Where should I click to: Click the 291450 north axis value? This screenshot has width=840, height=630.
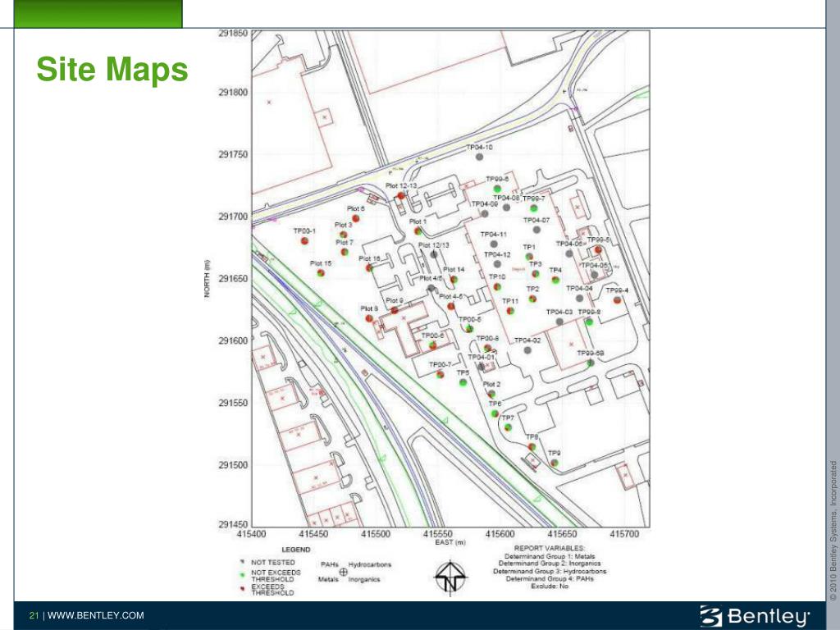233,524
